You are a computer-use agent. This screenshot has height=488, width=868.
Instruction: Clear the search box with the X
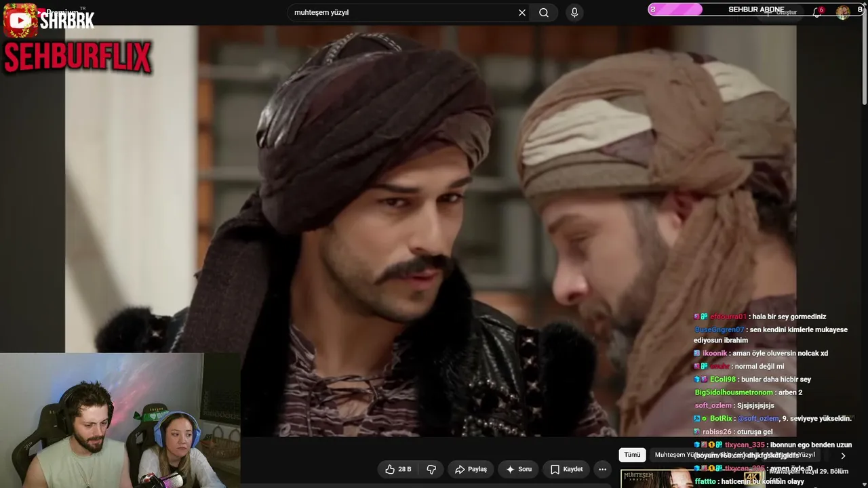click(522, 12)
